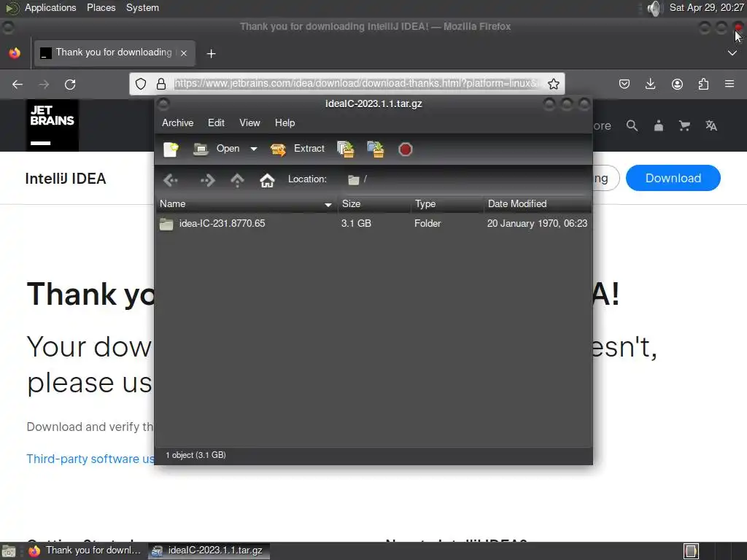Click the JetBrains site search icon
Image resolution: width=747 pixels, height=560 pixels.
point(632,125)
